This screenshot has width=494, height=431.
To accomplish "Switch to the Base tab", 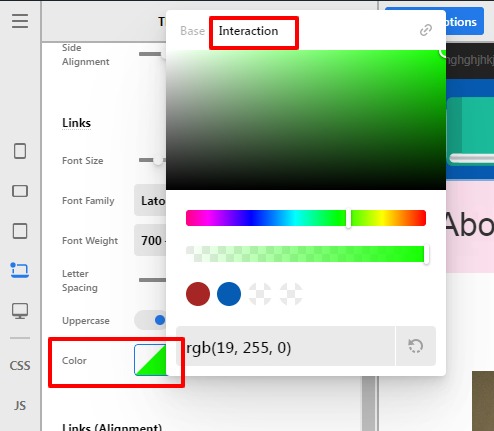I will coord(192,31).
